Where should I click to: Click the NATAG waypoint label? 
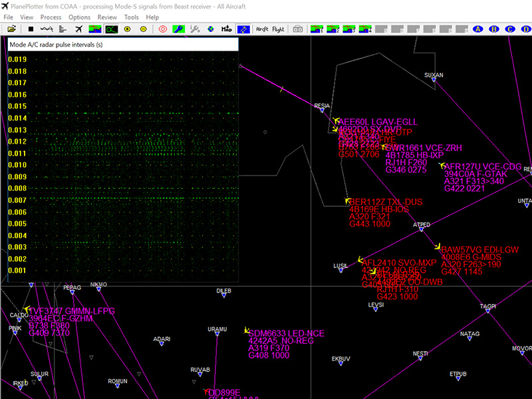[470, 334]
